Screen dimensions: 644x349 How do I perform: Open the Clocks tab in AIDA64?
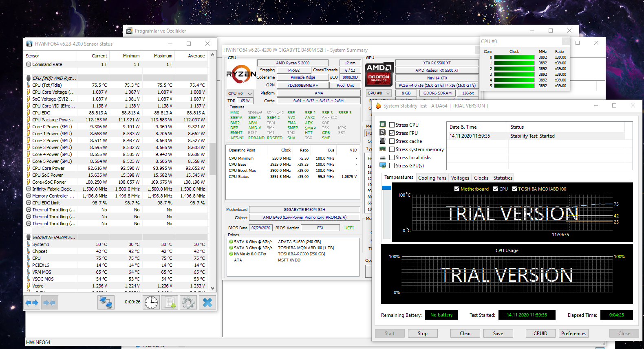481,178
